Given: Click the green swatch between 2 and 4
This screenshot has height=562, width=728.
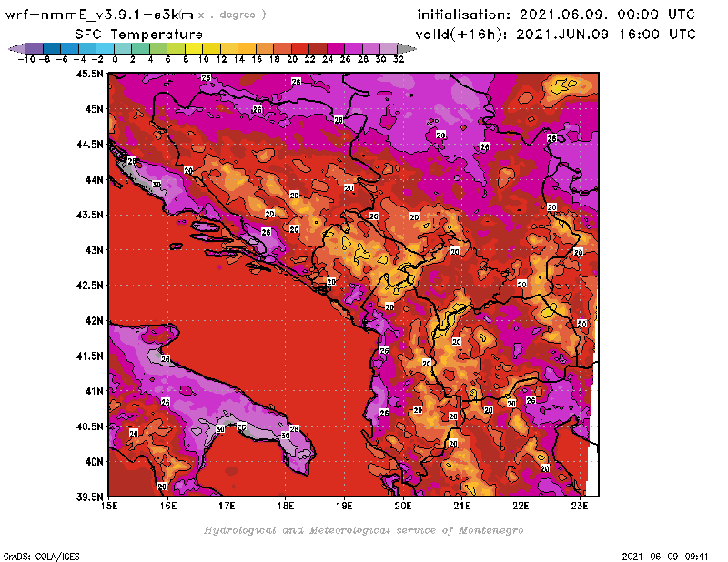Looking at the screenshot, I should tap(140, 48).
